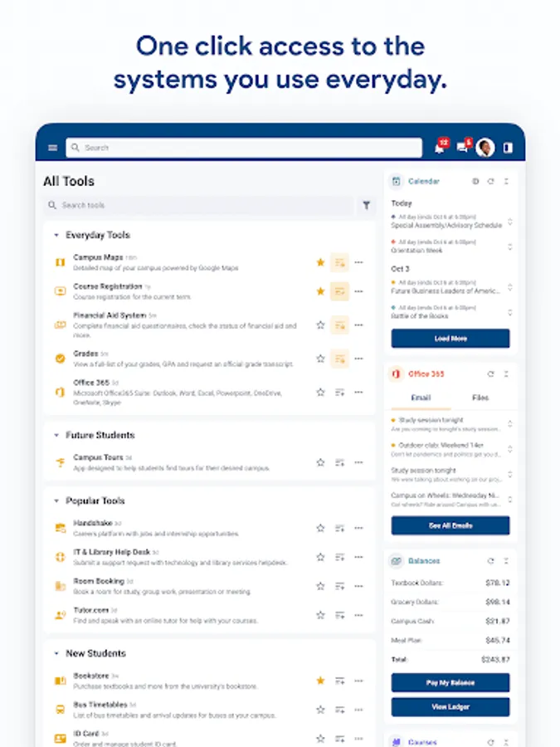This screenshot has height=747, width=560.
Task: Favorite the Financial Aid System star
Action: tap(320, 325)
